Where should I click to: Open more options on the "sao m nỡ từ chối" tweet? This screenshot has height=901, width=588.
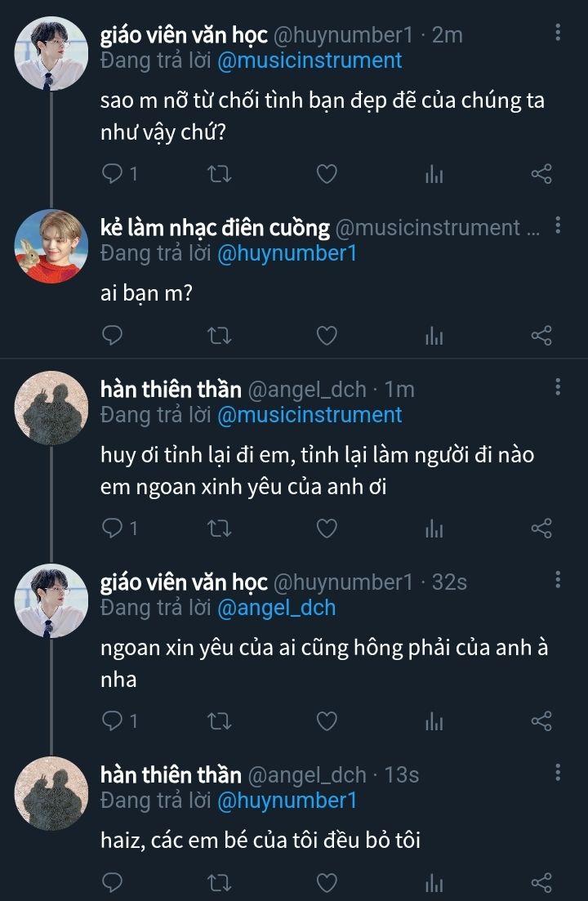558,33
